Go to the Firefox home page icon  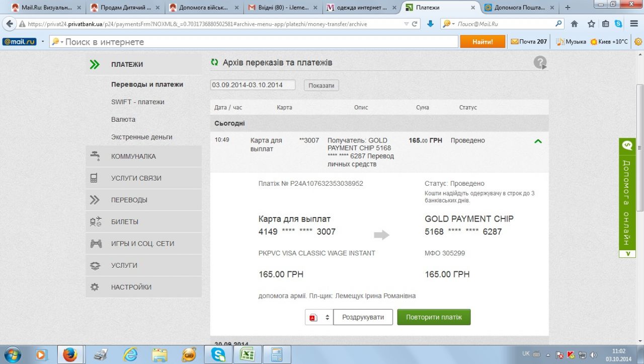pyautogui.click(x=574, y=24)
